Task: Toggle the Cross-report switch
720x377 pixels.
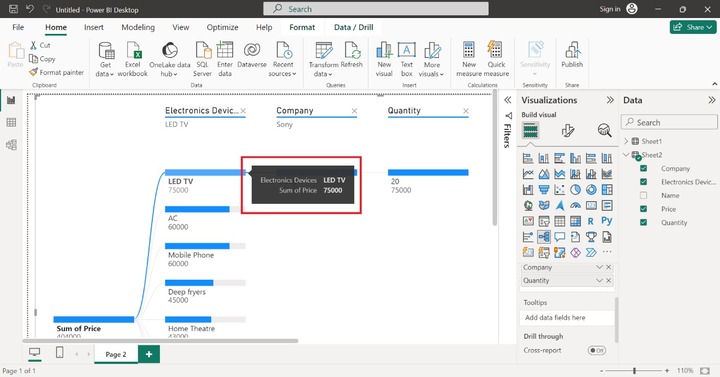Action: [596, 350]
